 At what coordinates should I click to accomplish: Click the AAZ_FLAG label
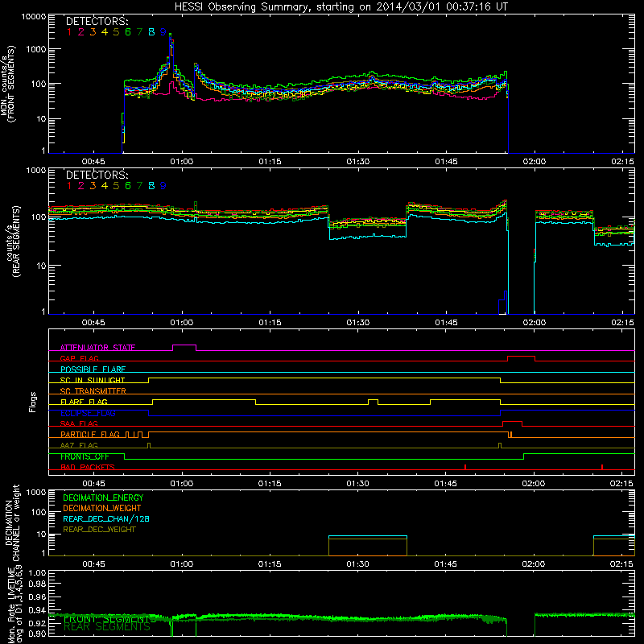coord(79,445)
